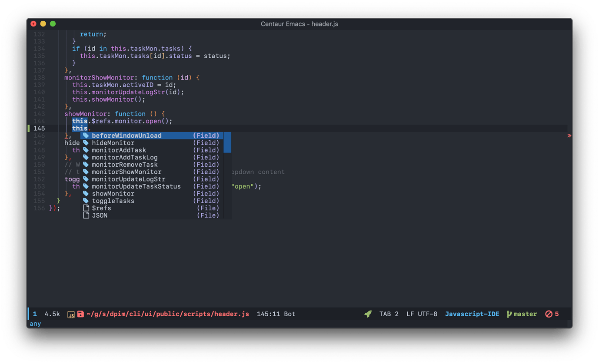599x364 pixels.
Task: Click line number 138 in the gutter
Action: coord(39,77)
